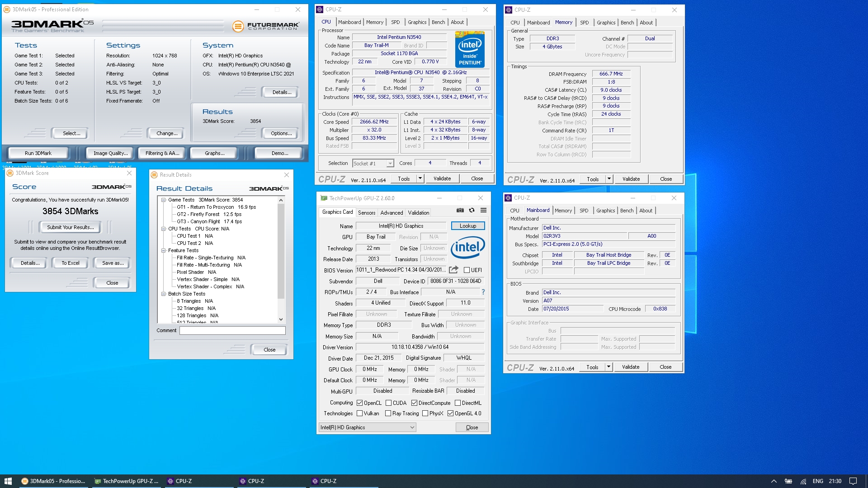Image resolution: width=868 pixels, height=488 pixels.
Task: Click the Futuremark Corporation logo in 3DMark05
Action: pos(265,26)
